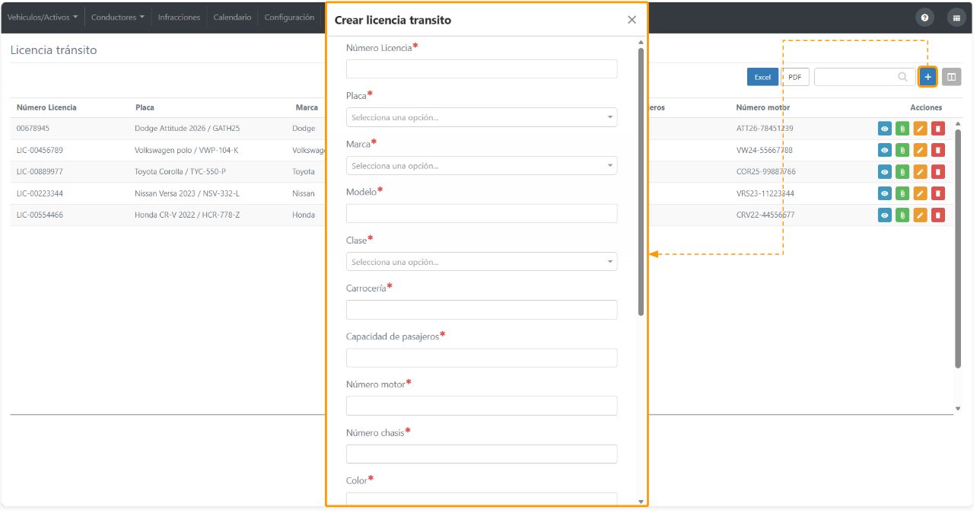This screenshot has height=513, width=980.
Task: Edit the VW24-55667788 row with pencil icon
Action: [920, 151]
